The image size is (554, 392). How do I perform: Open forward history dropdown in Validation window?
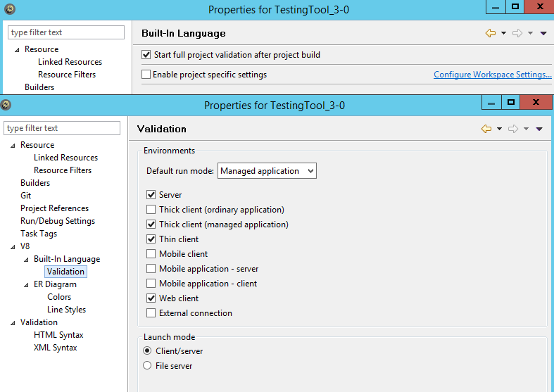tap(526, 129)
